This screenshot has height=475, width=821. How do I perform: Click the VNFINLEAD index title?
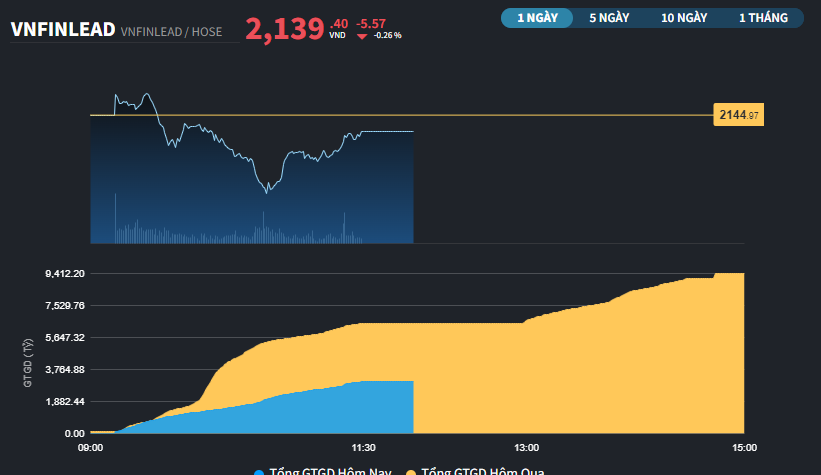(61, 31)
